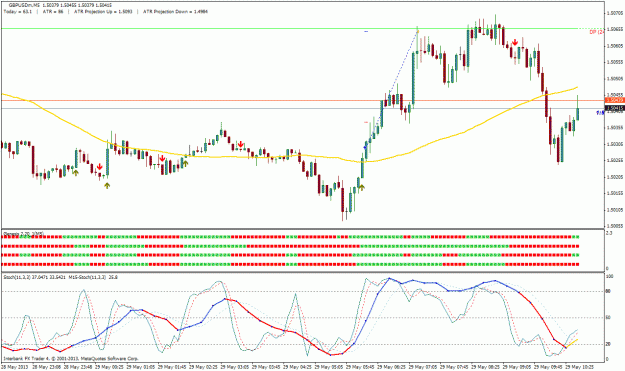625x371 pixels.
Task: Click the 1.50255 price axis label
Action: [614, 160]
